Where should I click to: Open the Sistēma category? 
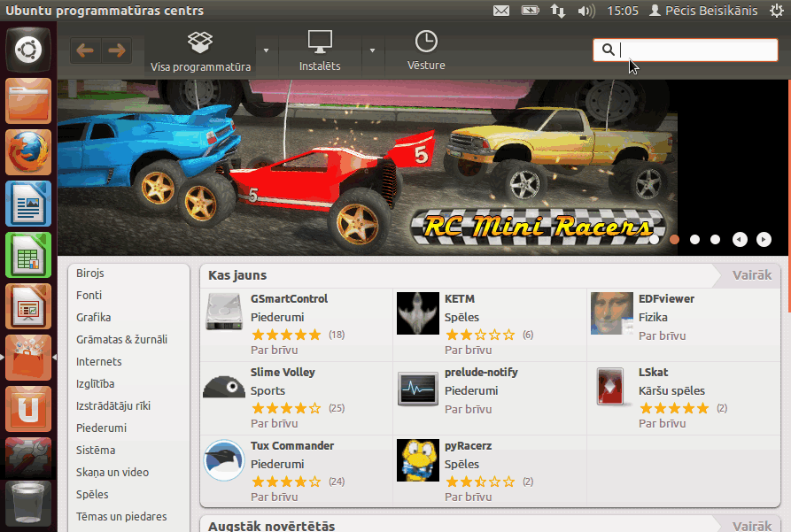click(x=96, y=451)
